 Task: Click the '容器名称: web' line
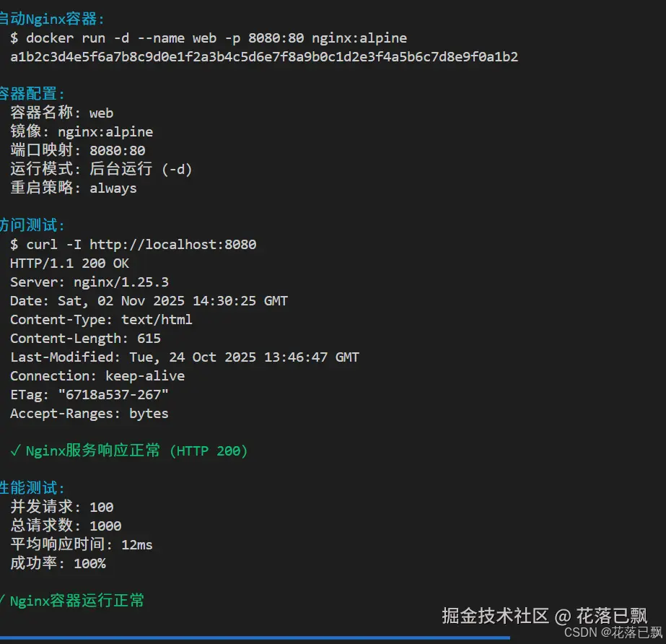point(61,113)
